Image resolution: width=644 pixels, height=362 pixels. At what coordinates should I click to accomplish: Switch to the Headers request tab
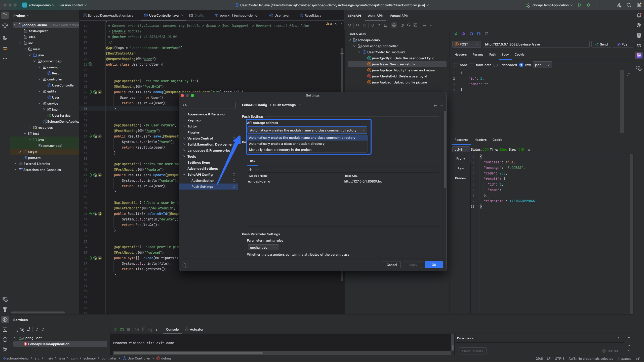coord(460,55)
